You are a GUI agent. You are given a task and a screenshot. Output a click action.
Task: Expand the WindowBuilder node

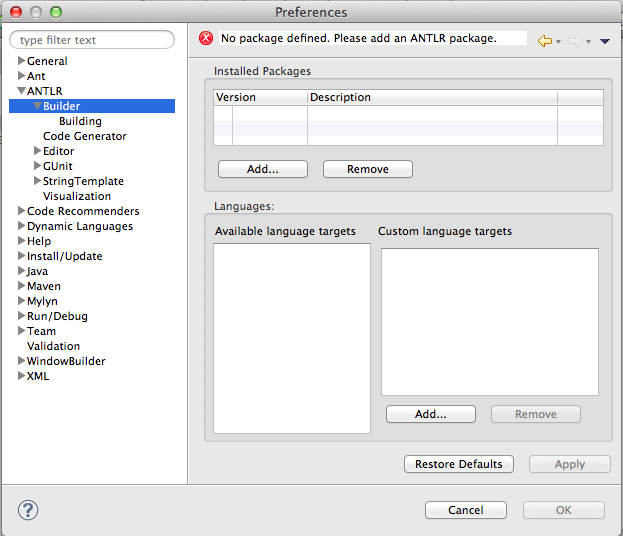tap(21, 361)
